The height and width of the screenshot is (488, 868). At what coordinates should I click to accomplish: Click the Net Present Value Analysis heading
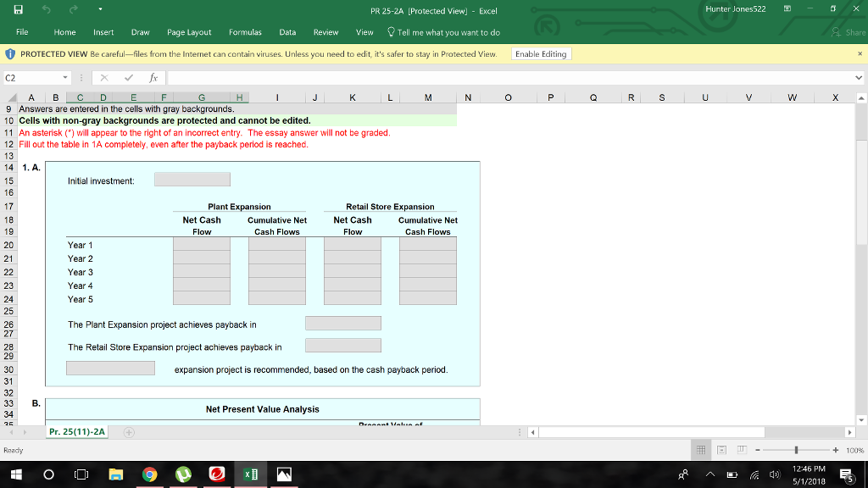click(x=263, y=409)
